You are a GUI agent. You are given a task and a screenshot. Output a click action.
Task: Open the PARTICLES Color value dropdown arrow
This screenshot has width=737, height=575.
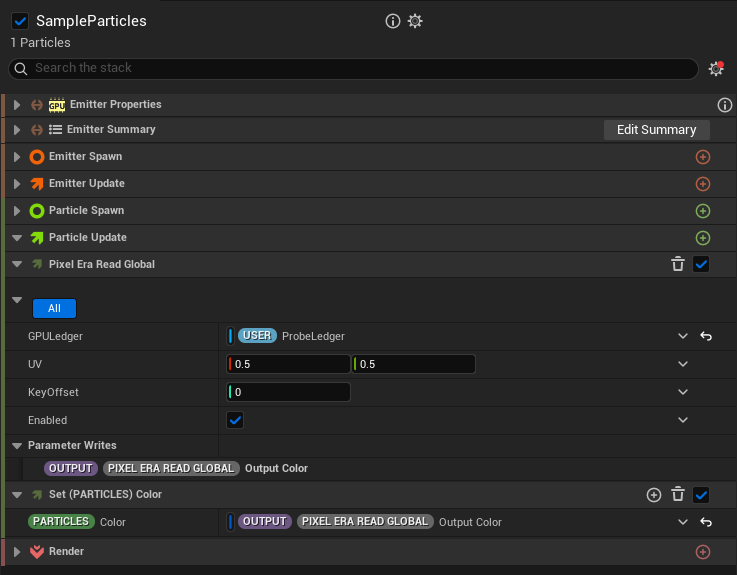(683, 522)
